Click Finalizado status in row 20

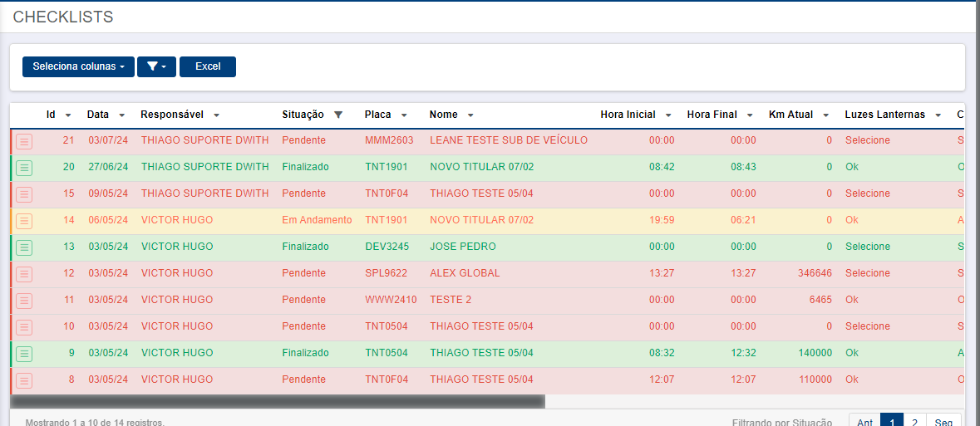(x=306, y=167)
